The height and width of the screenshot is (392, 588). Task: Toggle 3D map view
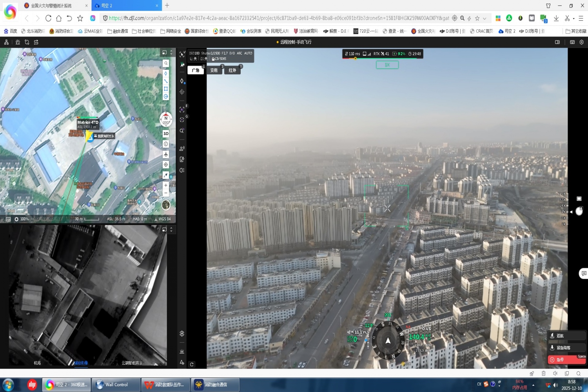pos(166,134)
